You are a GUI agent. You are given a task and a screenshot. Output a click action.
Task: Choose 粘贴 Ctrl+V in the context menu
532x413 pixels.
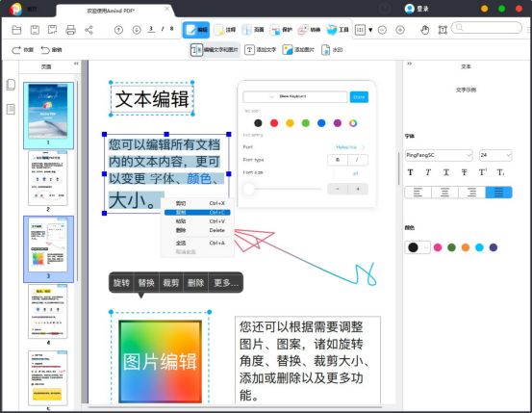click(x=197, y=221)
